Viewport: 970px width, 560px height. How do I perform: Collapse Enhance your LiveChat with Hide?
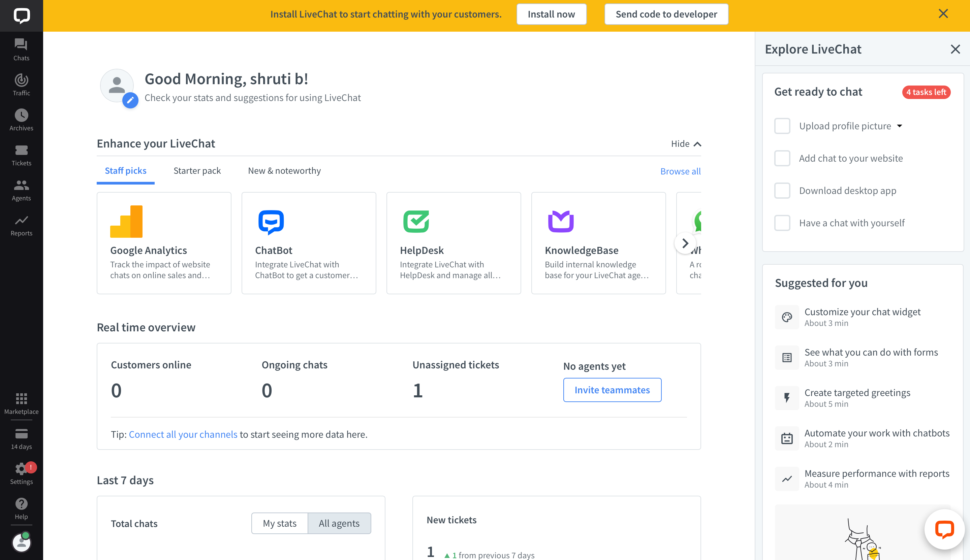point(686,143)
